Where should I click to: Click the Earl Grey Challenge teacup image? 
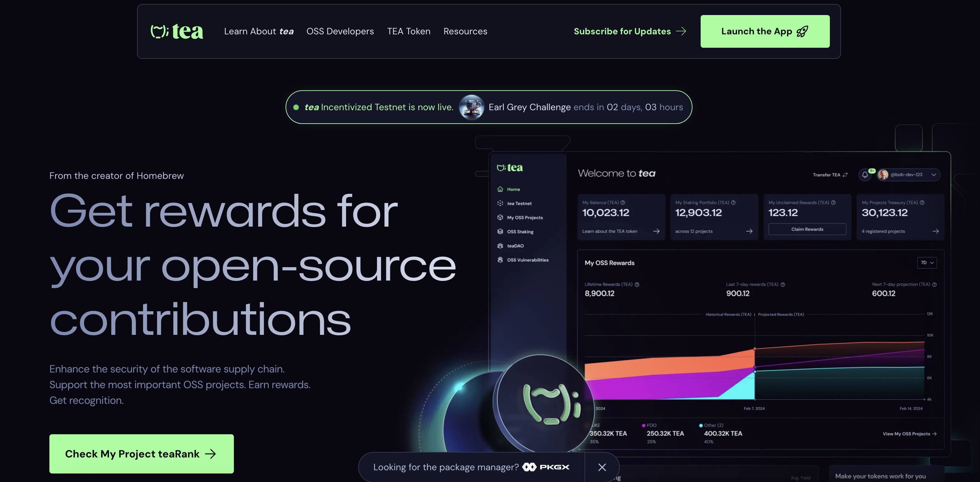click(471, 107)
